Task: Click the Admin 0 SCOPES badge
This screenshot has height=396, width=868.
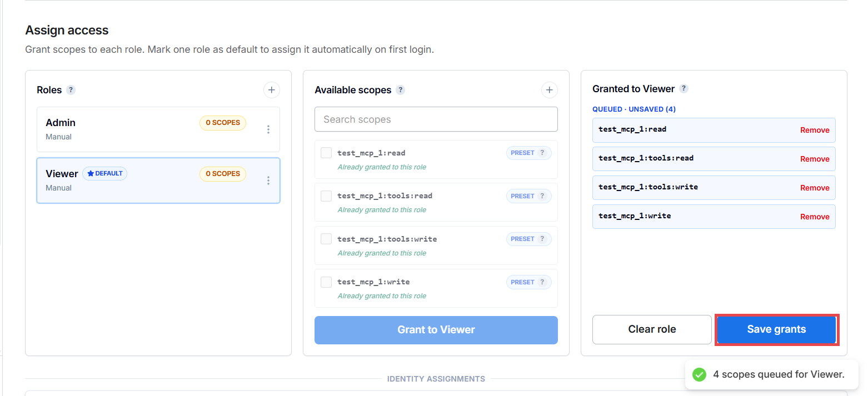Action: coord(223,123)
